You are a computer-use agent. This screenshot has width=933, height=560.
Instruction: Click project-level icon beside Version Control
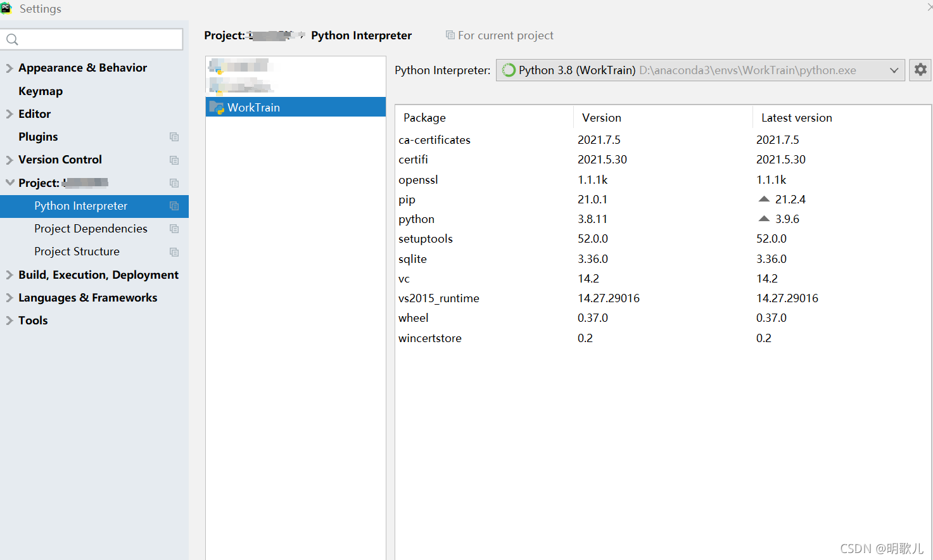pyautogui.click(x=174, y=160)
